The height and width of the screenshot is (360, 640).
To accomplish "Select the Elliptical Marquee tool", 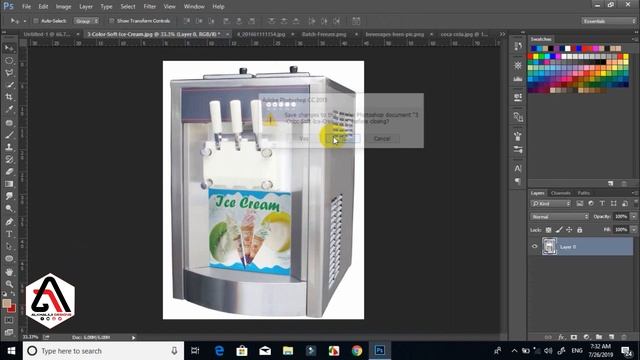I will pyautogui.click(x=9, y=61).
